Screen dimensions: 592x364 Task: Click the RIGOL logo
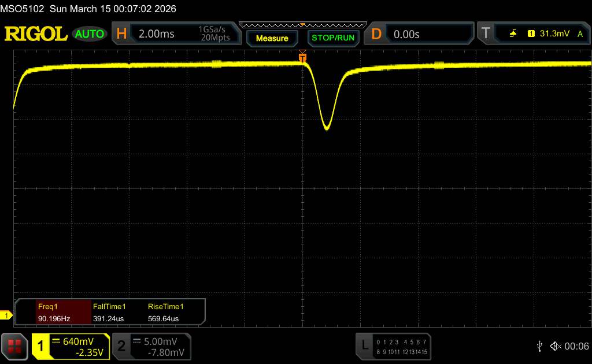pos(36,34)
